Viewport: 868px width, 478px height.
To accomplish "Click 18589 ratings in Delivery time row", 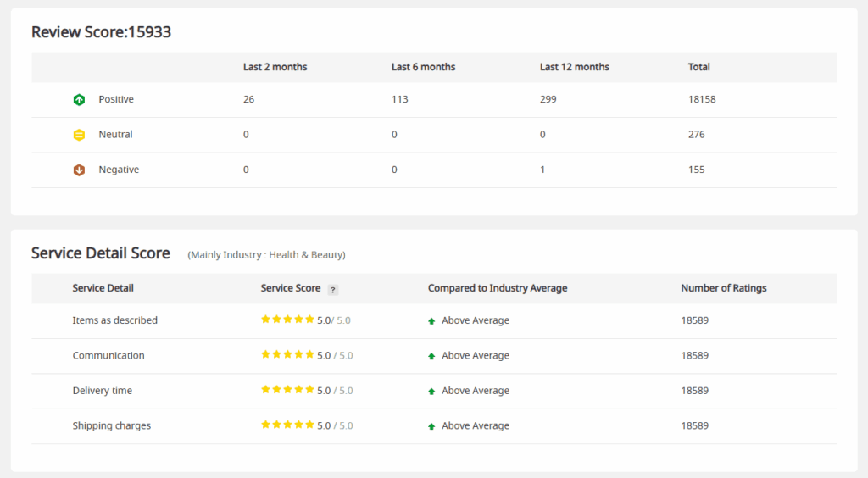I will [695, 391].
